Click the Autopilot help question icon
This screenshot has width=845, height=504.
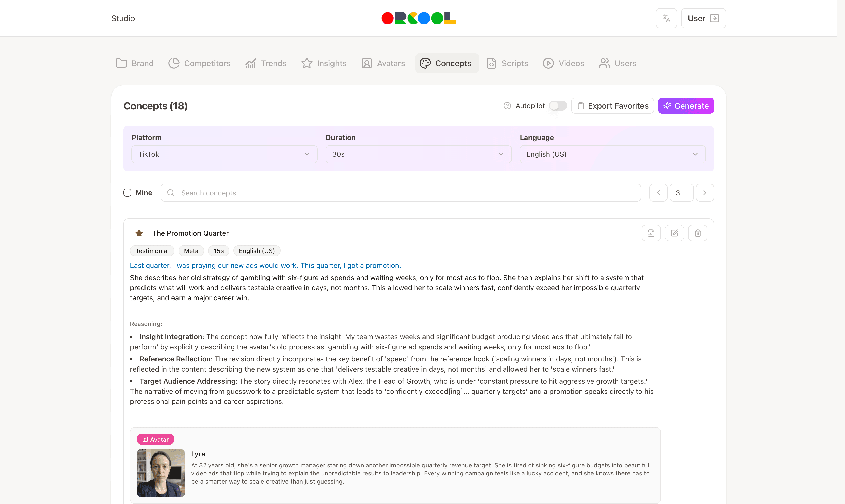click(507, 106)
